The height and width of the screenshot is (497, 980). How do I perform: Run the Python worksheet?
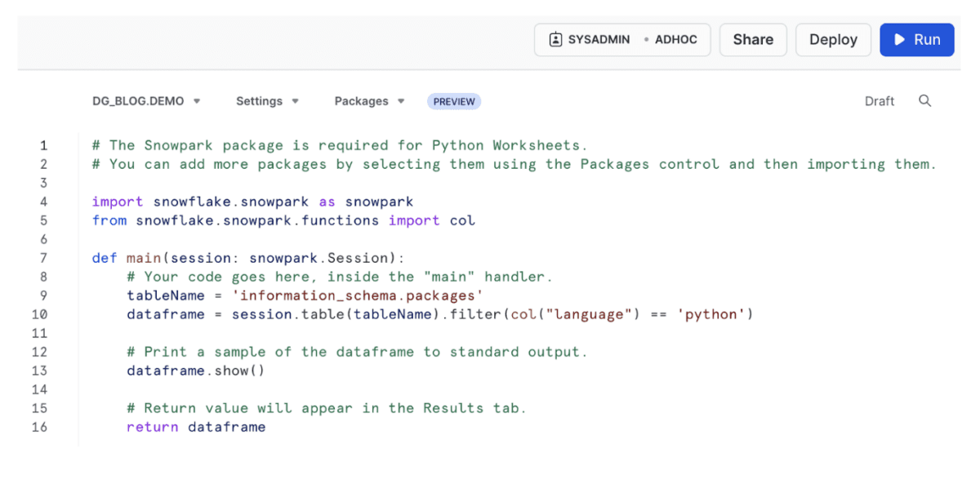coord(917,39)
